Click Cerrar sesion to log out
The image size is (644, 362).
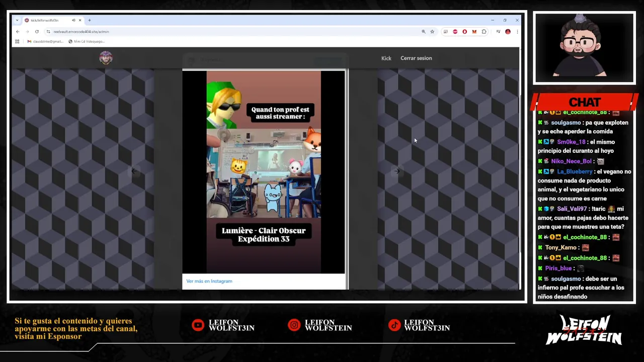(x=416, y=58)
